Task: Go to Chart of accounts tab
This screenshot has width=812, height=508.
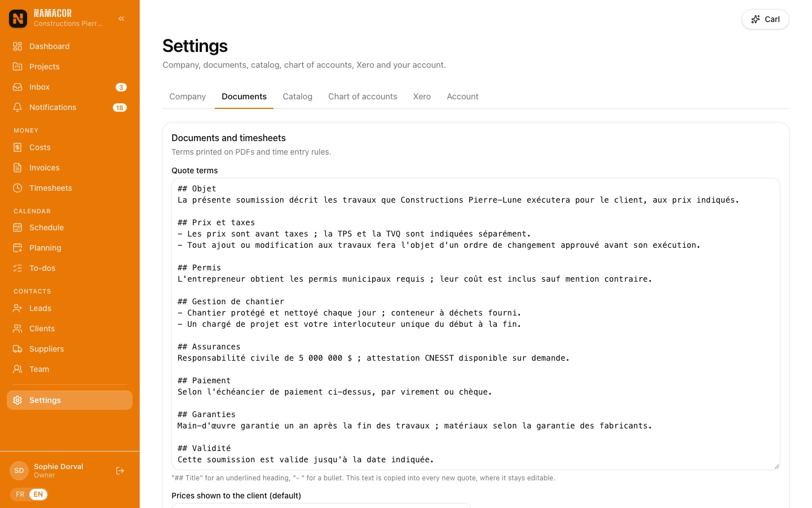Action: (363, 97)
